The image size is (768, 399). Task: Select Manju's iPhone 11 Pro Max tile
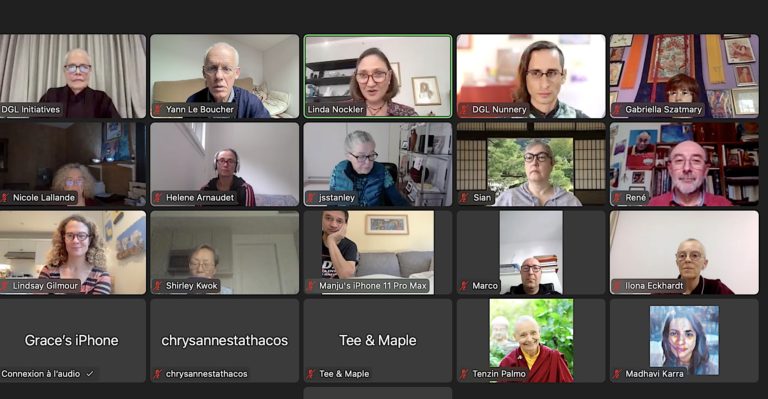pyautogui.click(x=378, y=253)
